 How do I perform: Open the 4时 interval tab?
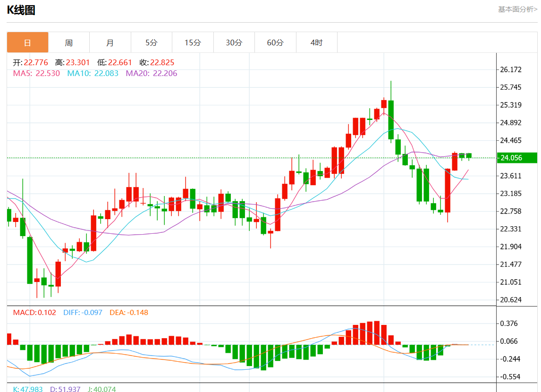(x=317, y=43)
